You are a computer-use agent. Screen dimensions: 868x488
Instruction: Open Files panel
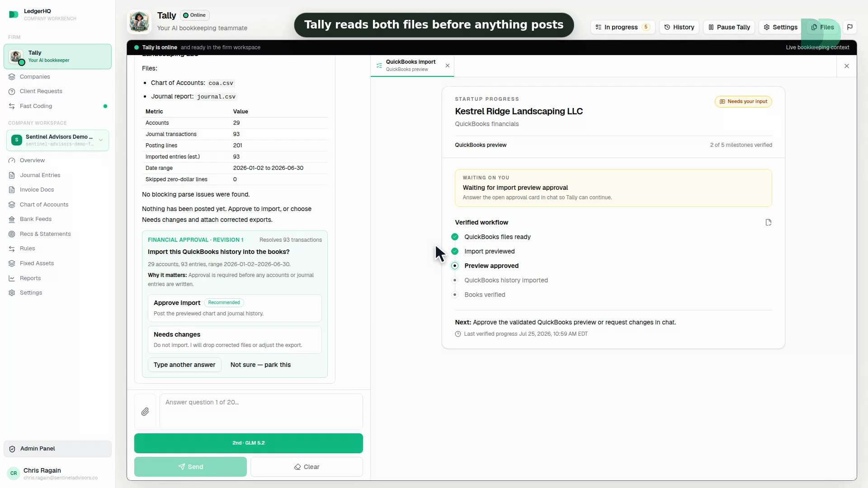tap(822, 27)
